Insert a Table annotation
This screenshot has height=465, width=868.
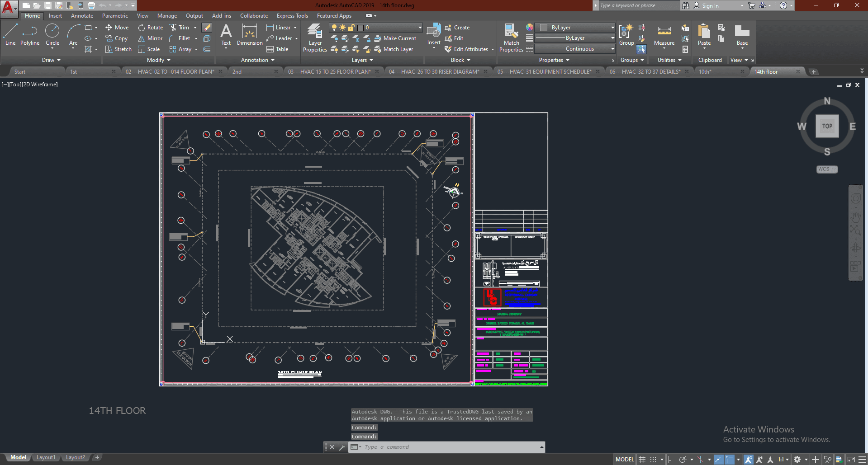pyautogui.click(x=277, y=49)
